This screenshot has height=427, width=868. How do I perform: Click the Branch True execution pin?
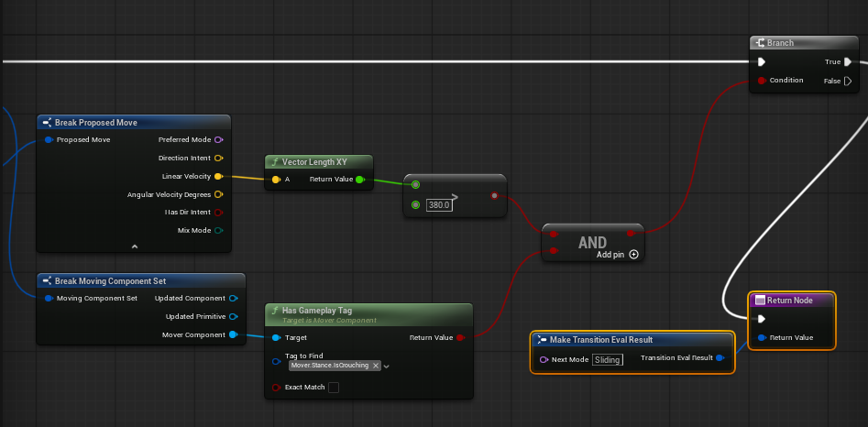(x=848, y=62)
